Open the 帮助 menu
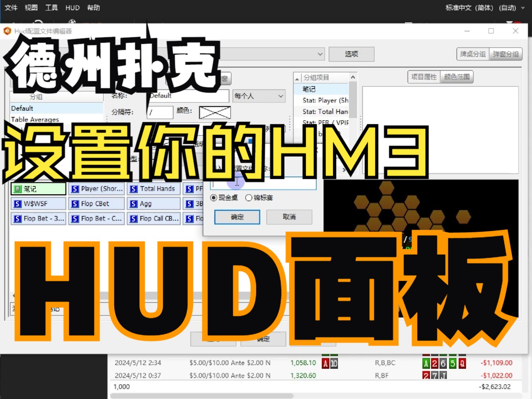The height and width of the screenshot is (399, 532). tap(94, 8)
